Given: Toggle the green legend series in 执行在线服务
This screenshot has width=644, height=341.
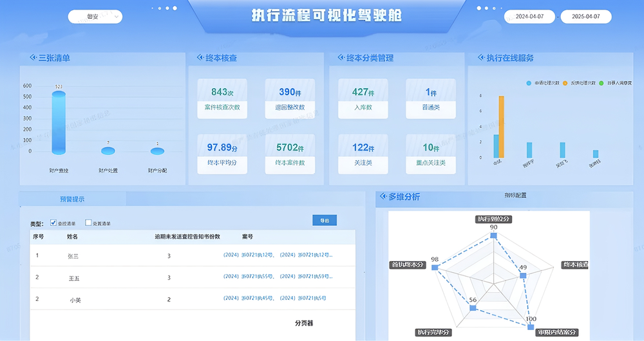Looking at the screenshot, I should 615,83.
